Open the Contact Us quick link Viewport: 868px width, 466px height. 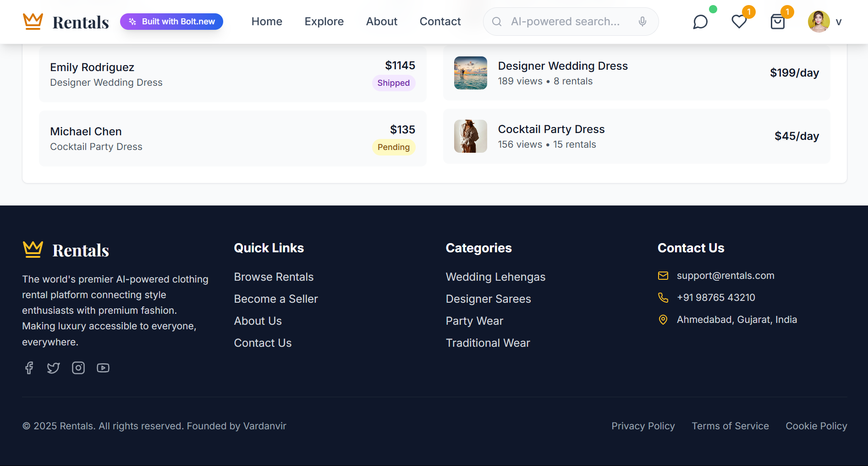click(263, 343)
